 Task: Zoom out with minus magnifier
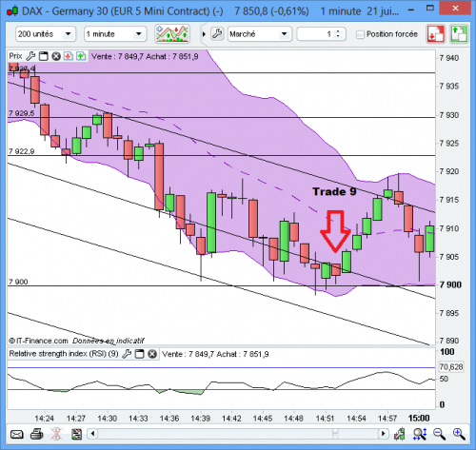[440, 434]
